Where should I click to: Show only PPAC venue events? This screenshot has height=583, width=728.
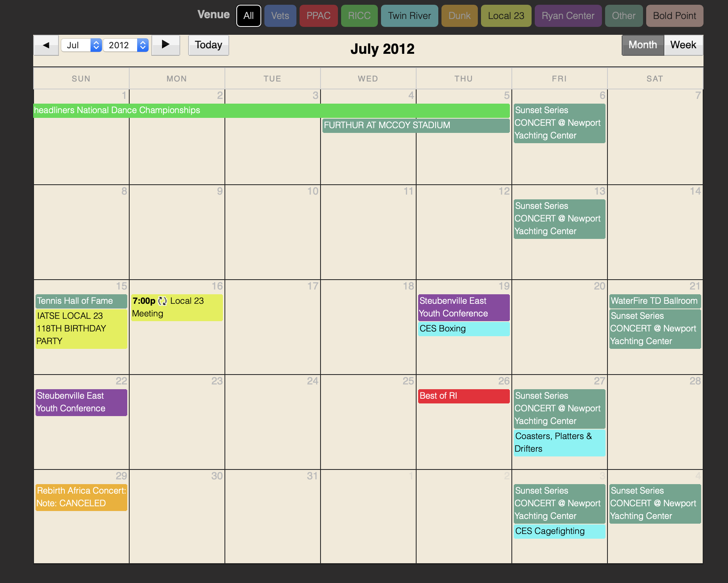[319, 16]
